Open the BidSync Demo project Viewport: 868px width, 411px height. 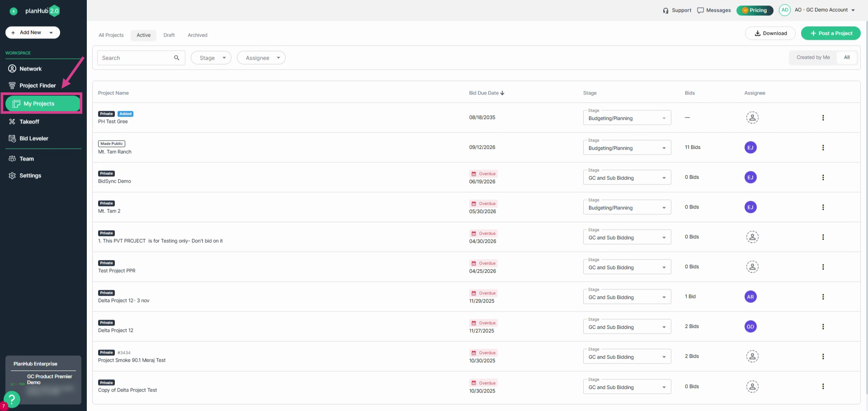pos(114,181)
